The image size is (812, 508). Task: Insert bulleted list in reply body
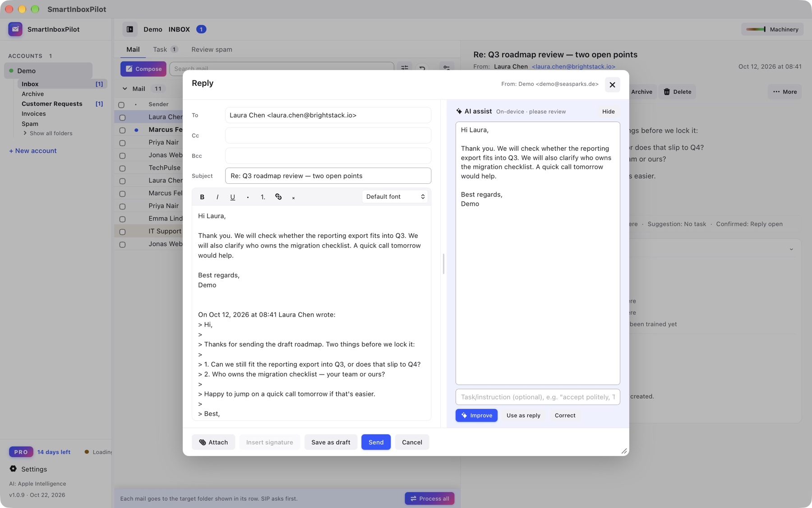coord(248,197)
